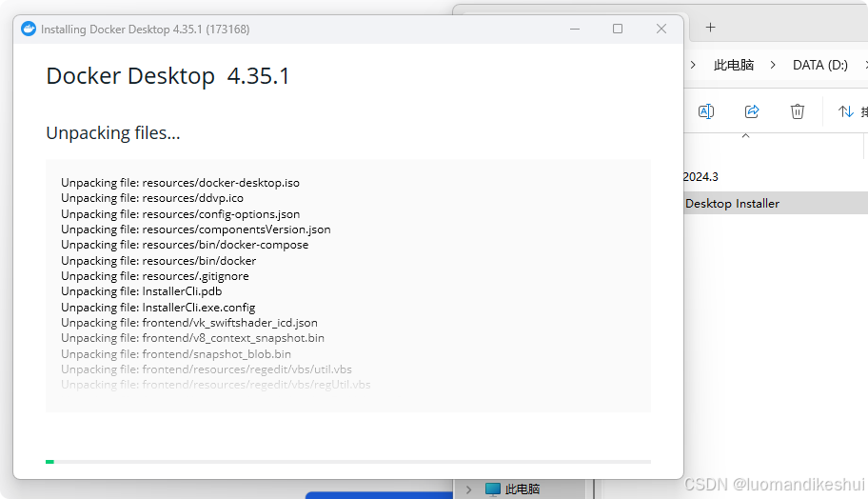Select the '2024.3' item in Explorer list
Screen dimensions: 868x499
(x=700, y=177)
